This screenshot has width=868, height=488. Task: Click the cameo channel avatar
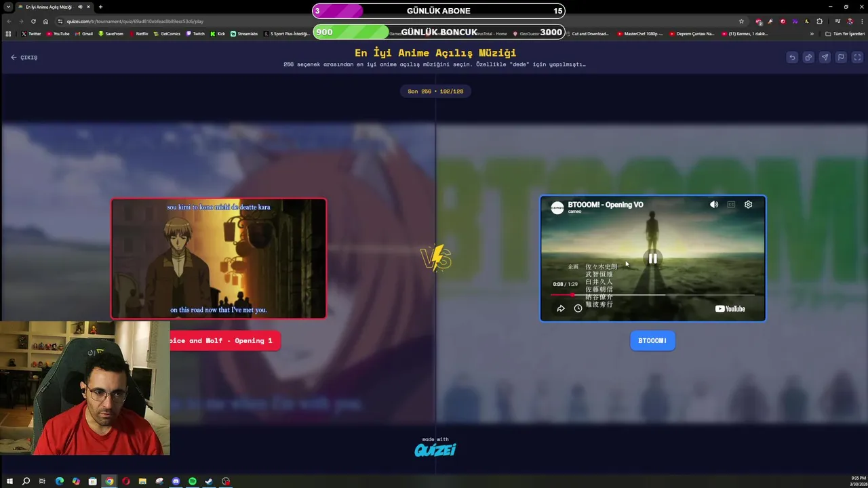pos(557,208)
